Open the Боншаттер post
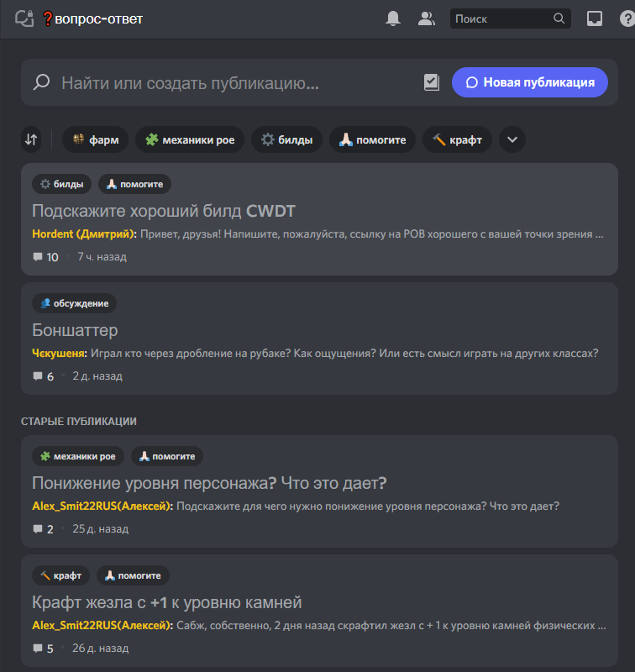Image resolution: width=635 pixels, height=672 pixels. [x=75, y=330]
